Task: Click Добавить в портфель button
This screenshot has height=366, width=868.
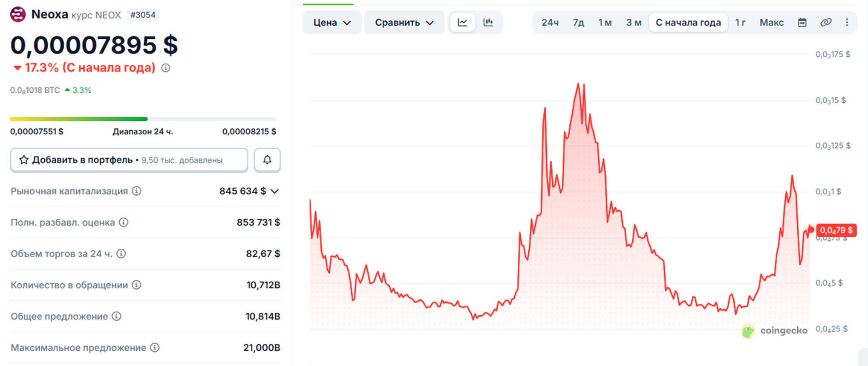Action: (x=129, y=160)
